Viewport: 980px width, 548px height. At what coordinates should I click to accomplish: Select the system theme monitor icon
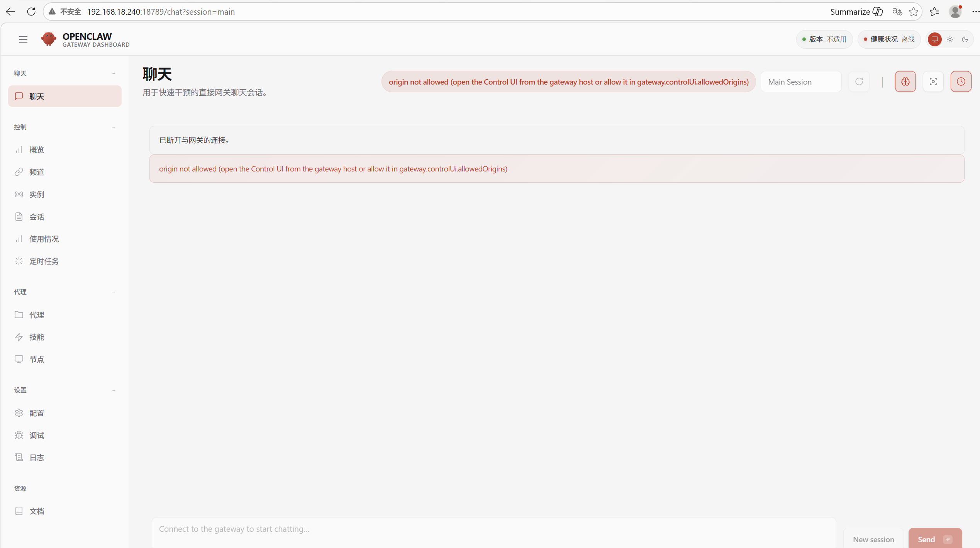coord(935,39)
